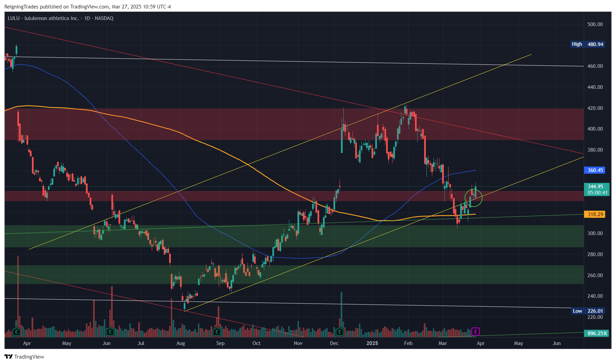Click the 440.00 price axis label
Screen dimensions: 616x364
click(x=595, y=87)
